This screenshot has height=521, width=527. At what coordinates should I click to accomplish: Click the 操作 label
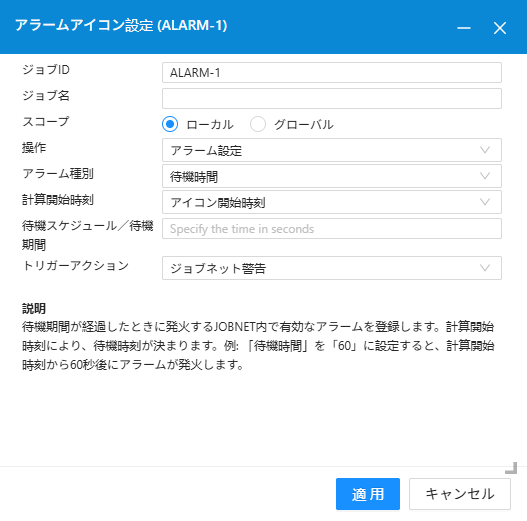(x=34, y=148)
